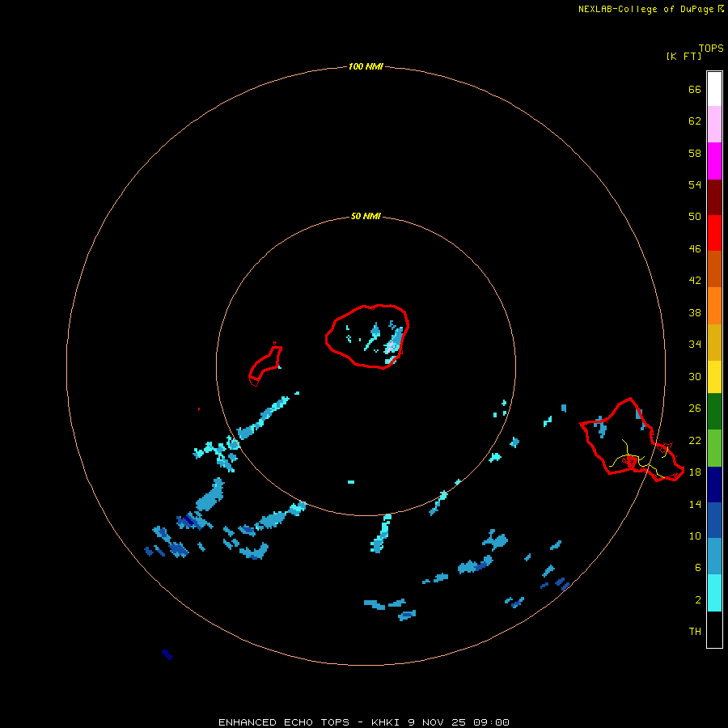This screenshot has width=728, height=728.
Task: Click the 46 value on the legend
Action: click(x=695, y=249)
